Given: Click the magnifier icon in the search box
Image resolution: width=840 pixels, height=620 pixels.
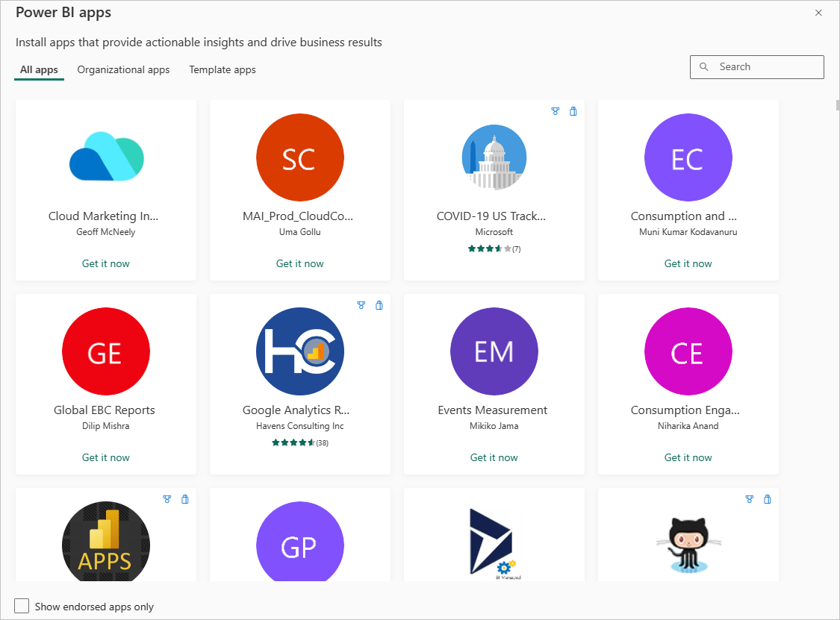Looking at the screenshot, I should pyautogui.click(x=704, y=67).
